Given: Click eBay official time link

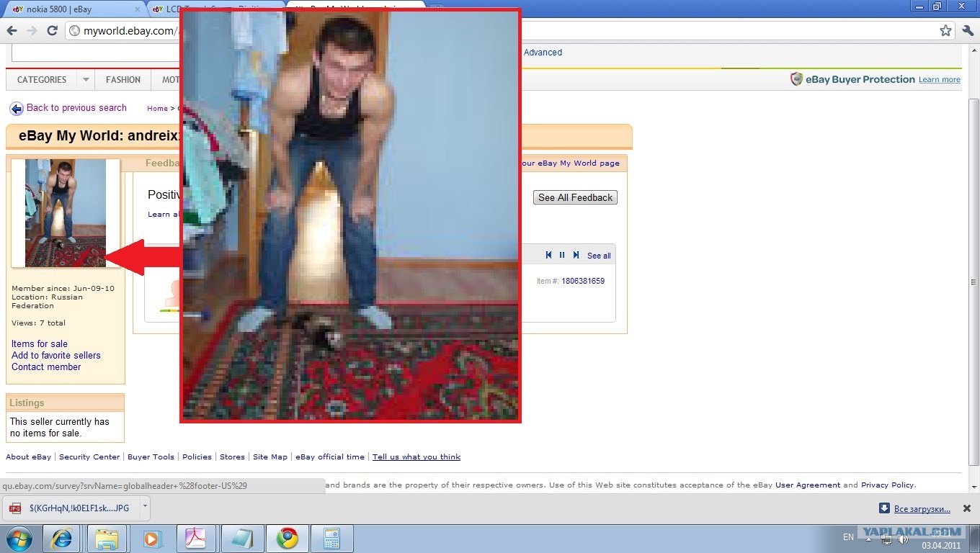Looking at the screenshot, I should point(330,457).
